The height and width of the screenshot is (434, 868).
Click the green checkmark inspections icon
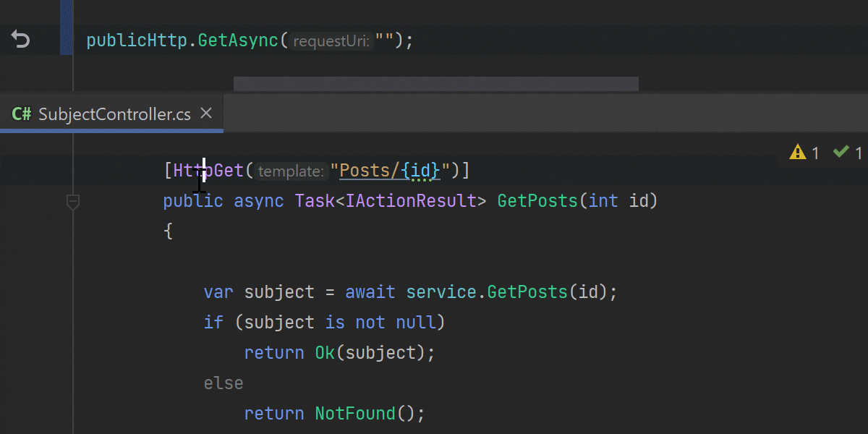pyautogui.click(x=841, y=153)
